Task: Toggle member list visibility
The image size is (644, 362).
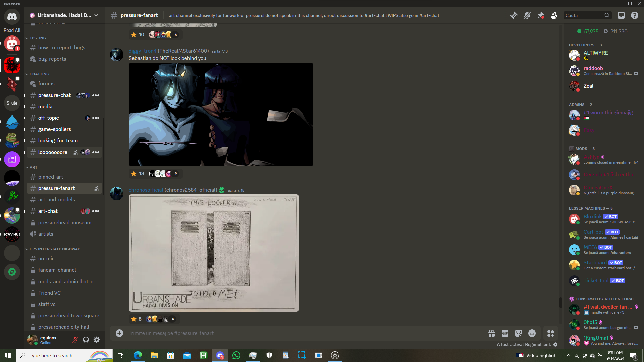Action: 554,15
